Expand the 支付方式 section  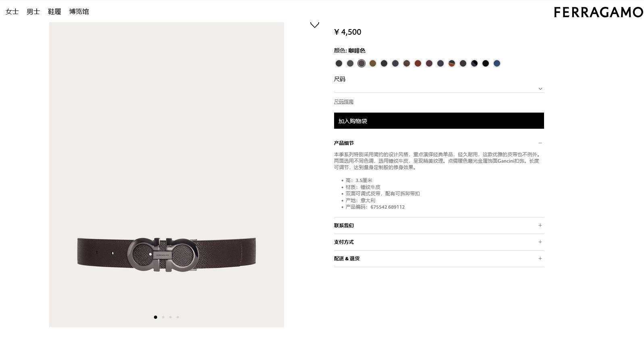[x=439, y=242]
